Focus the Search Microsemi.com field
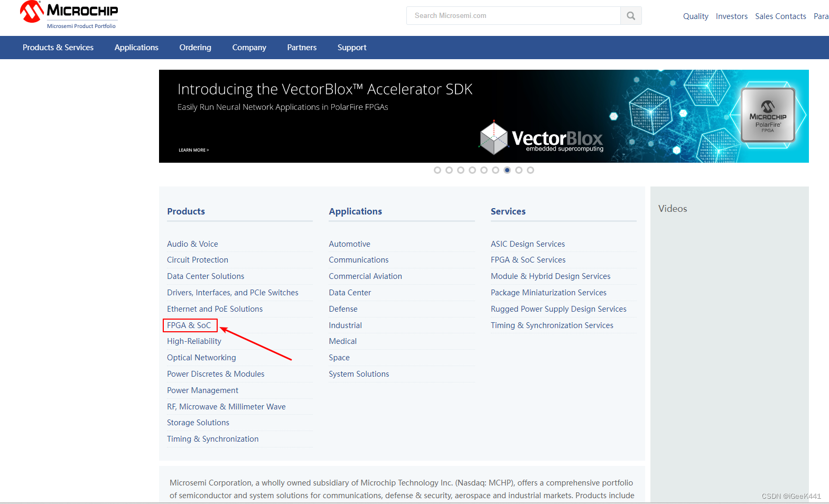This screenshot has width=829, height=504. [514, 16]
